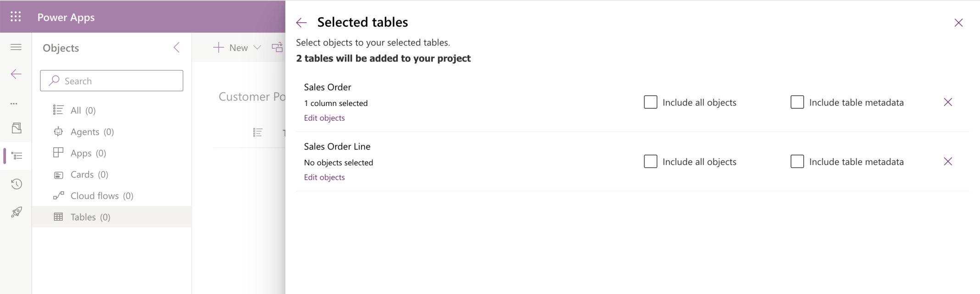980x294 pixels.
Task: Click Edit objects under Sales Order Line
Action: pos(324,177)
